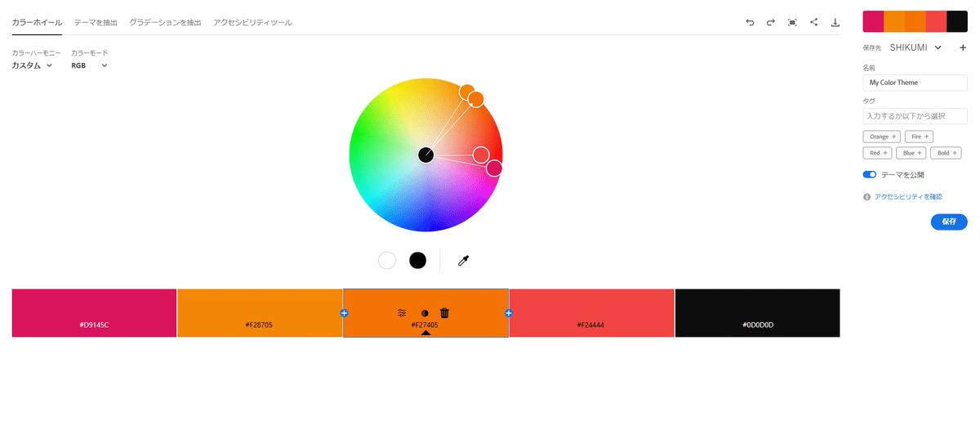Open fullscreen preview icon
The height and width of the screenshot is (421, 980).
click(792, 23)
